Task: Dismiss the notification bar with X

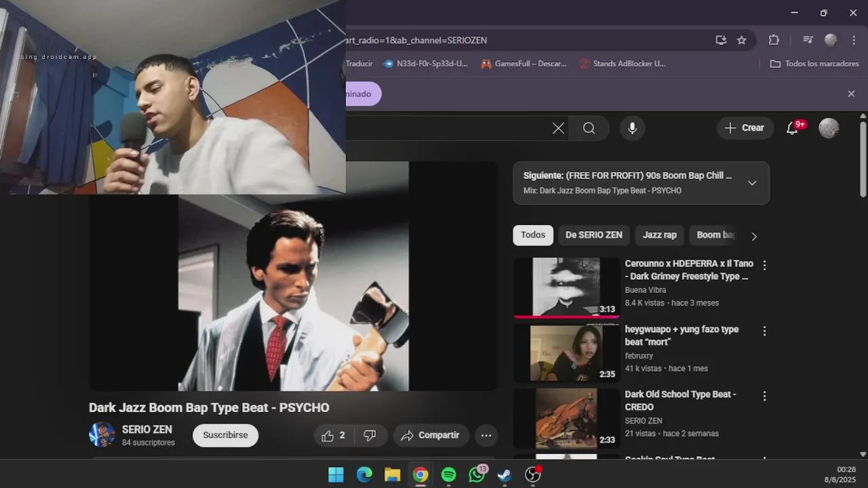Action: tap(851, 94)
